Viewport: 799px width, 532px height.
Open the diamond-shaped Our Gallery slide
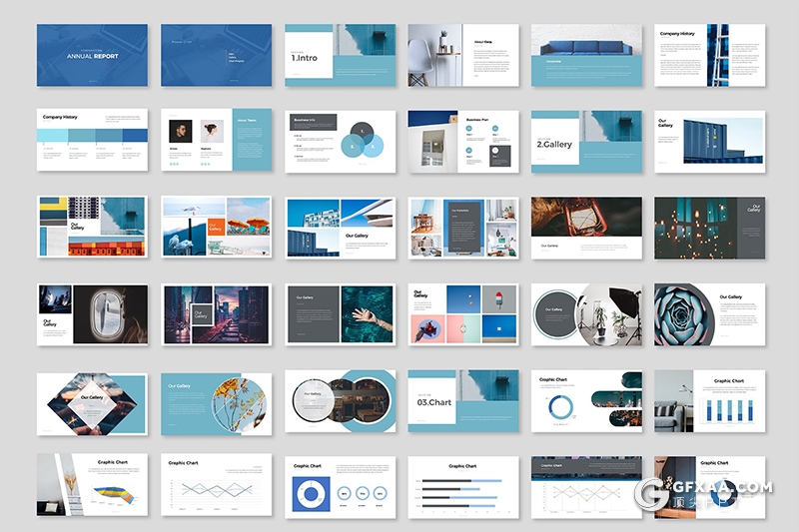[x=92, y=402]
